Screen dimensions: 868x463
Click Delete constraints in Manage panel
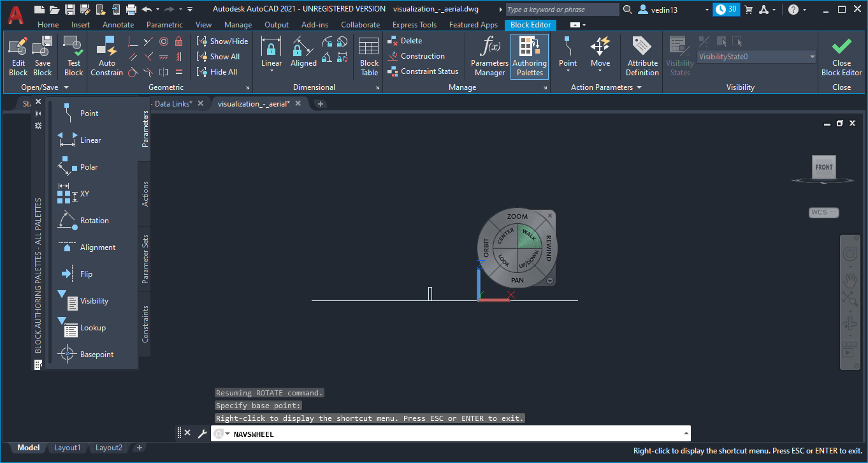[x=405, y=41]
